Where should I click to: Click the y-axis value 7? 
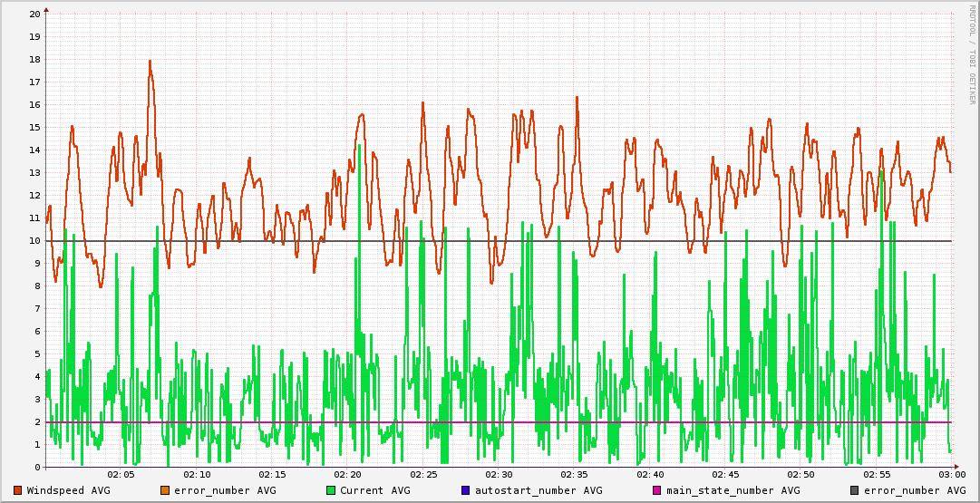(x=37, y=309)
